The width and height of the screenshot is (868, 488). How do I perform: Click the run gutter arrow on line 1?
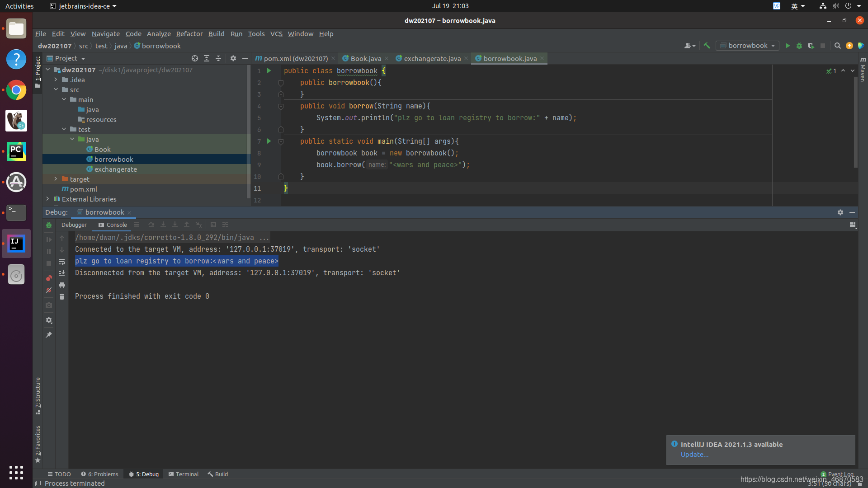tap(269, 71)
